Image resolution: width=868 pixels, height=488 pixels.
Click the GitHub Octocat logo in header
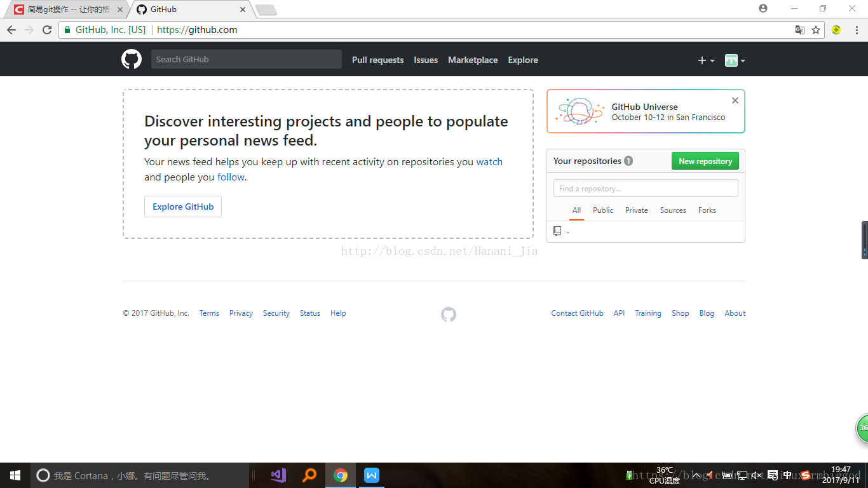pyautogui.click(x=132, y=60)
